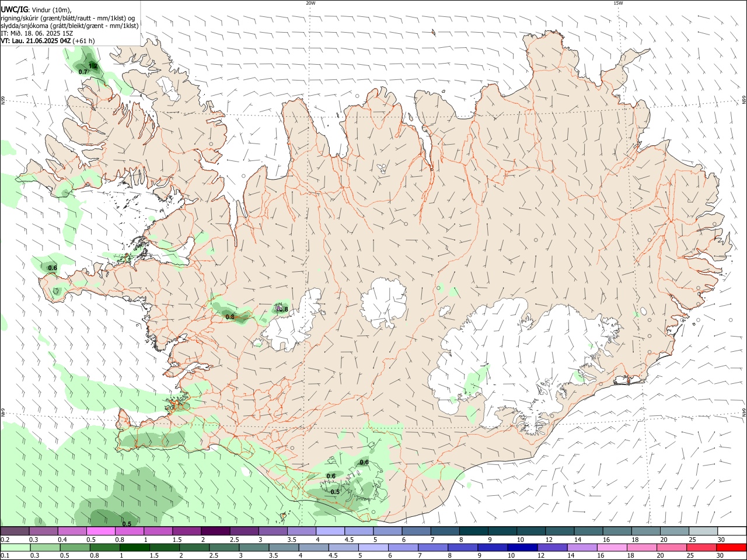Screen dimensions: 747x560
Task: Click the '0.7' precipitation value on the map
Action: (83, 72)
